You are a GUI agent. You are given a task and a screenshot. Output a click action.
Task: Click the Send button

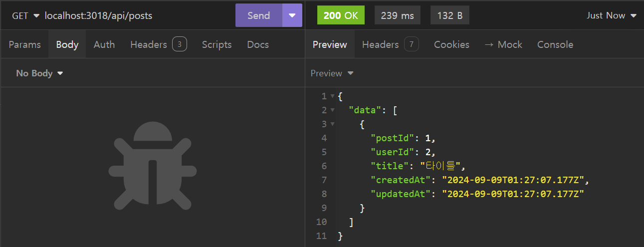[258, 15]
